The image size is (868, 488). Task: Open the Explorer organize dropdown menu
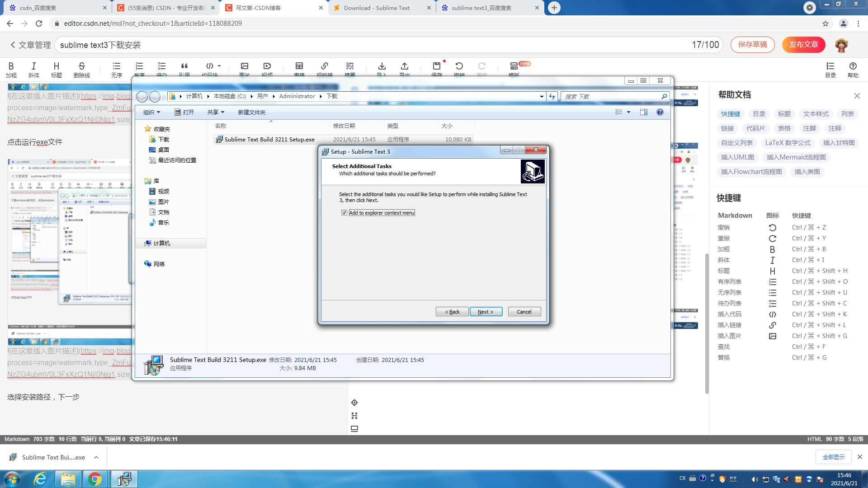coord(151,112)
